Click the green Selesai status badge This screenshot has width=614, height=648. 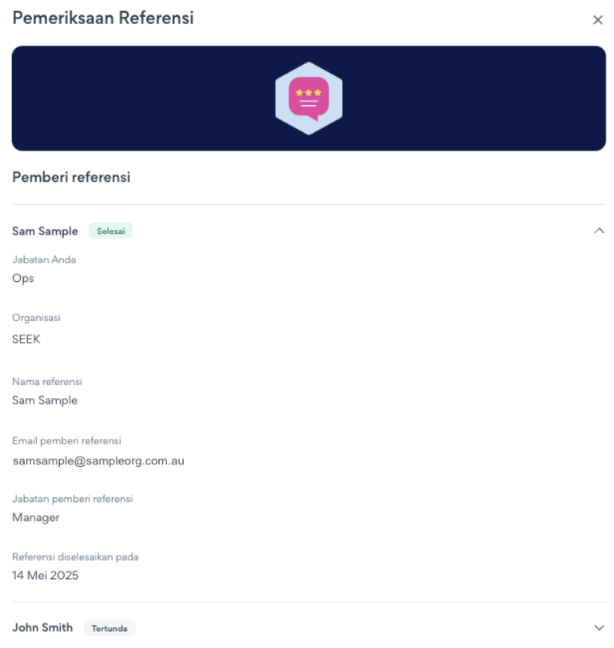tap(110, 231)
